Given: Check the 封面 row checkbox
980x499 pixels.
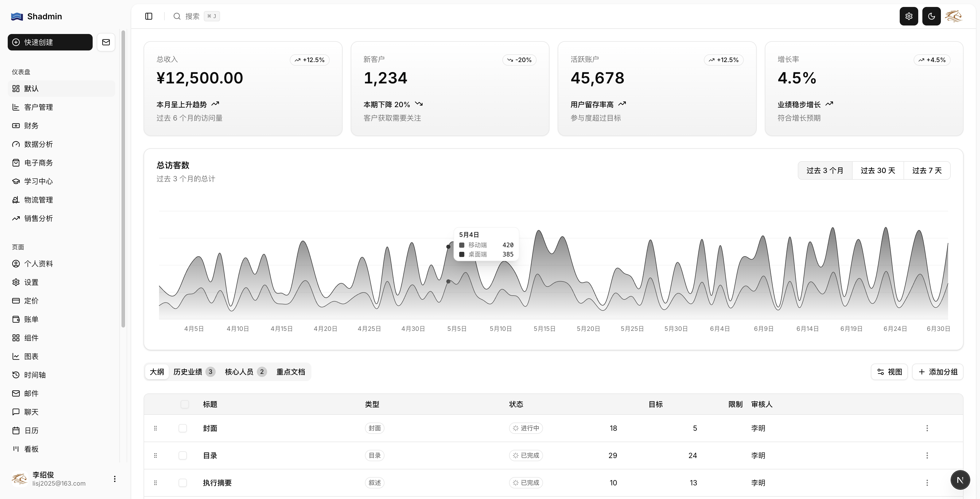Looking at the screenshot, I should (183, 428).
